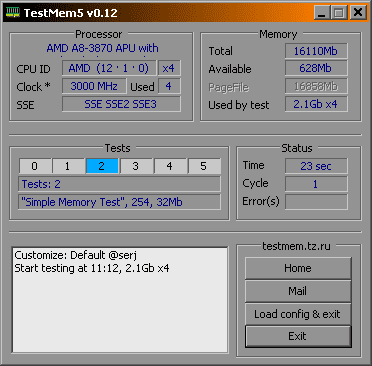Click the 'Tests: 2' status line

119,184
